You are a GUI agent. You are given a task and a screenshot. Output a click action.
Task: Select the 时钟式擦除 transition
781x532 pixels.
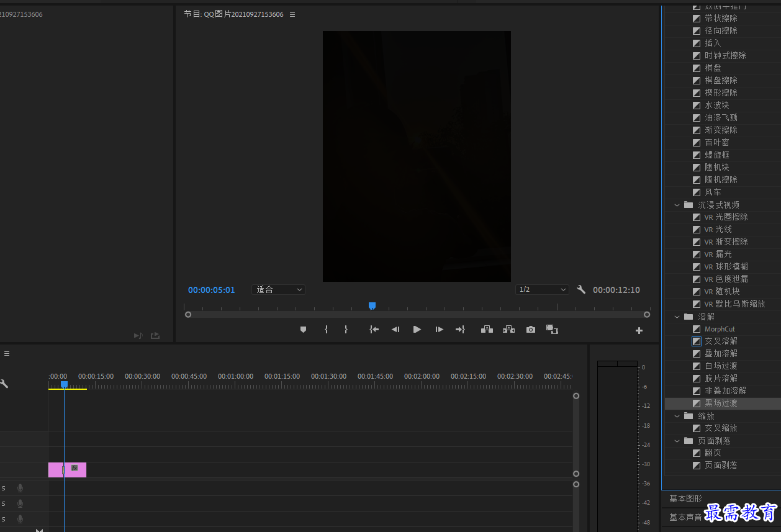pyautogui.click(x=725, y=55)
